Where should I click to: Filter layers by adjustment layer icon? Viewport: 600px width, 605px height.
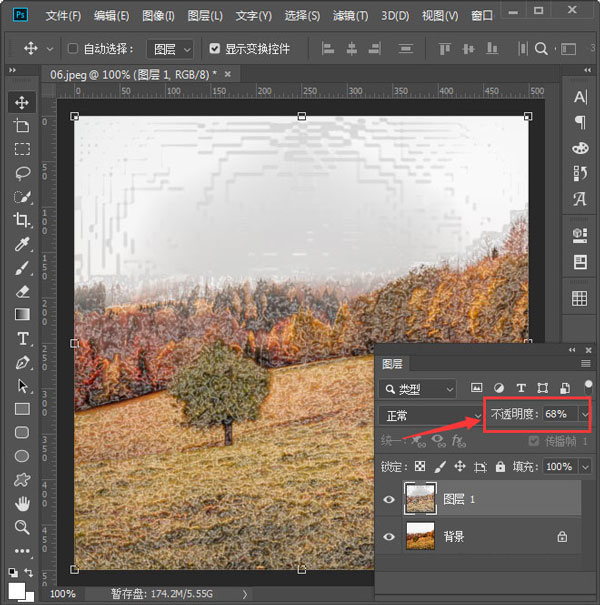click(499, 388)
